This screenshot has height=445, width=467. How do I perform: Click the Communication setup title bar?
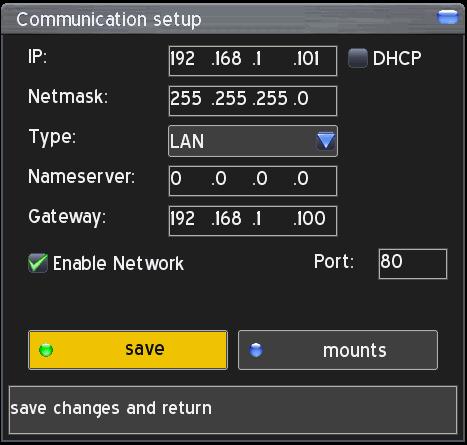(x=233, y=19)
